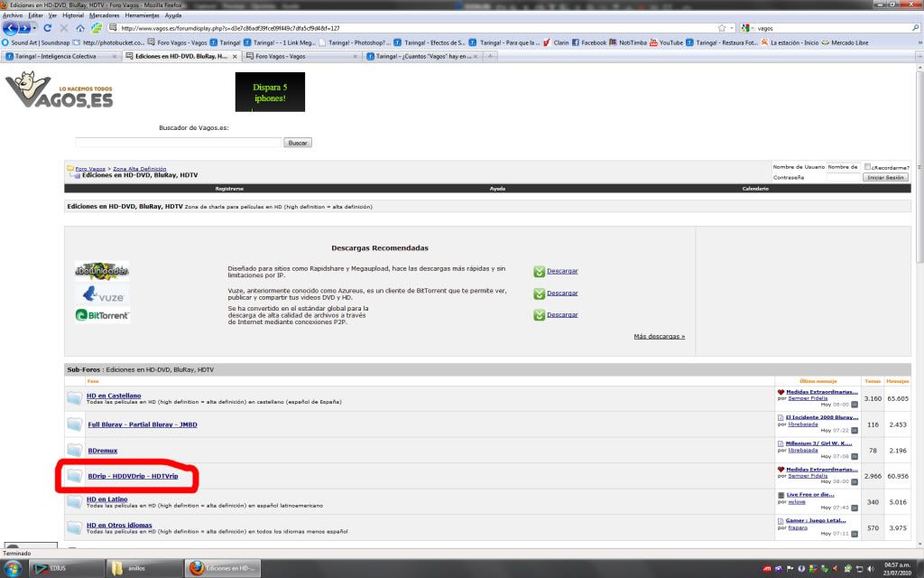
Task: Click the Buscador de Vagos.es search field
Action: tap(178, 143)
